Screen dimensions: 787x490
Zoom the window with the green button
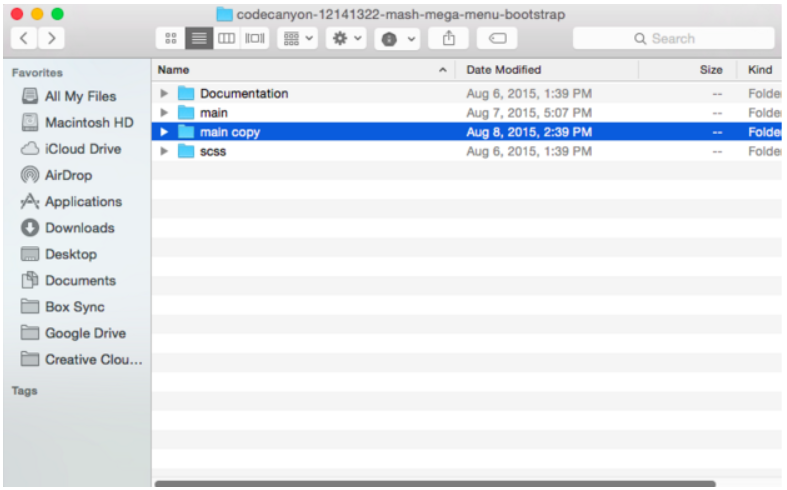(x=58, y=14)
